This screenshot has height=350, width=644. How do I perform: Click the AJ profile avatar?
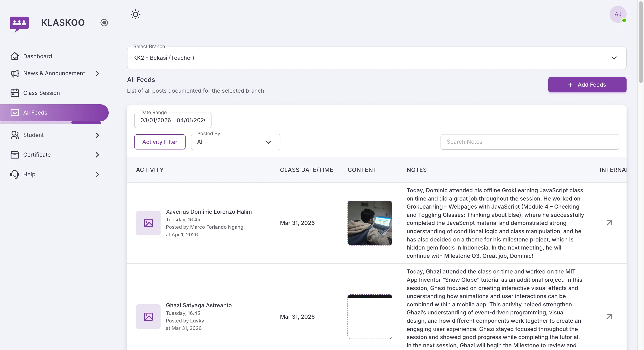click(x=618, y=14)
